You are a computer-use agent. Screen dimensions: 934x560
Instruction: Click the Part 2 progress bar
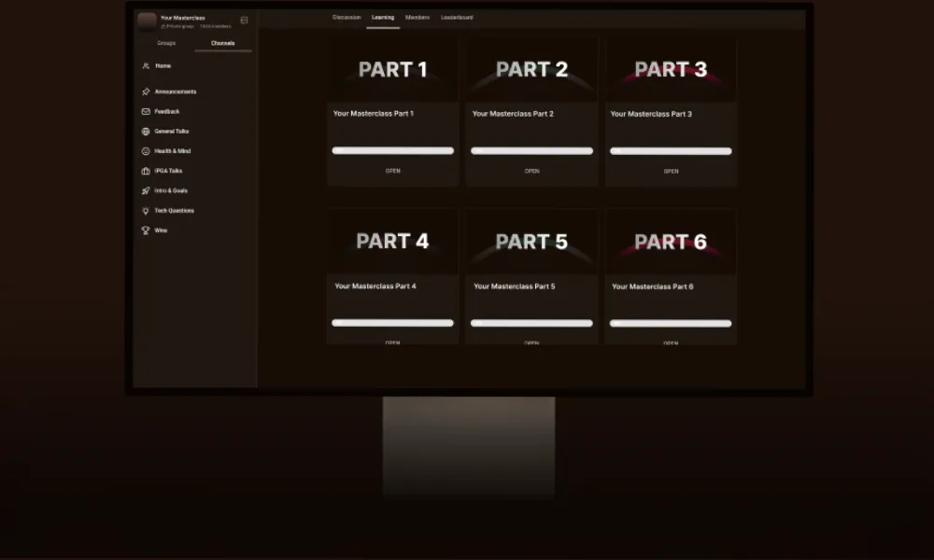[532, 150]
